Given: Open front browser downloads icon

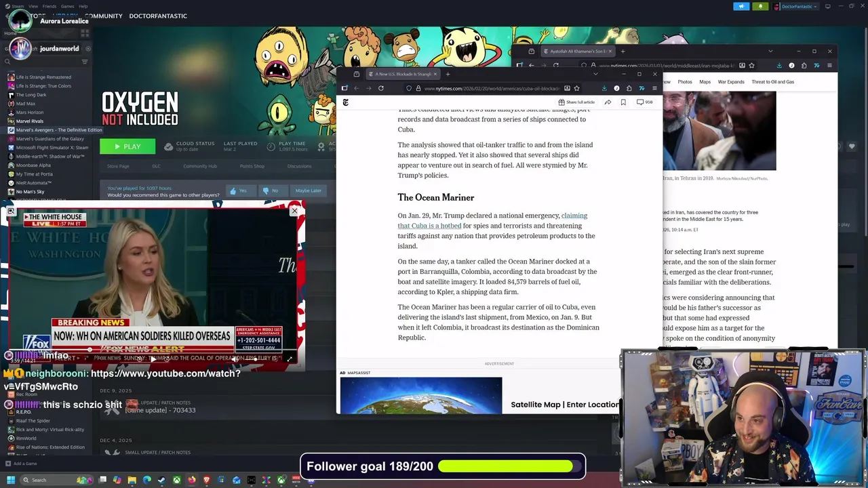Looking at the screenshot, I should (x=604, y=88).
